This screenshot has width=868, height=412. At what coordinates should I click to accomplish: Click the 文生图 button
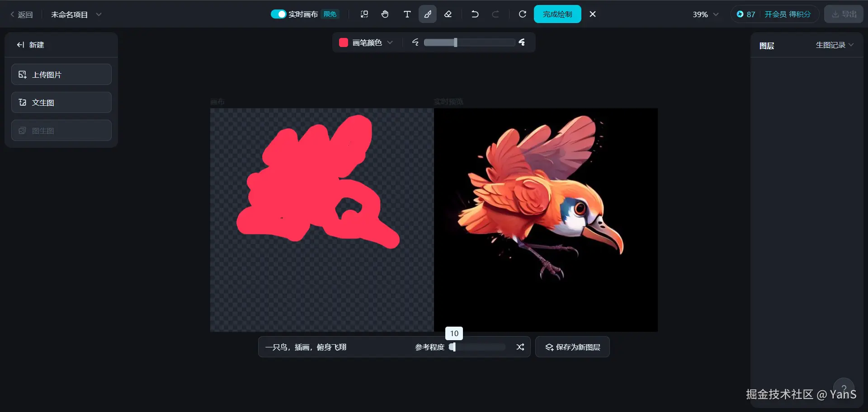click(61, 103)
